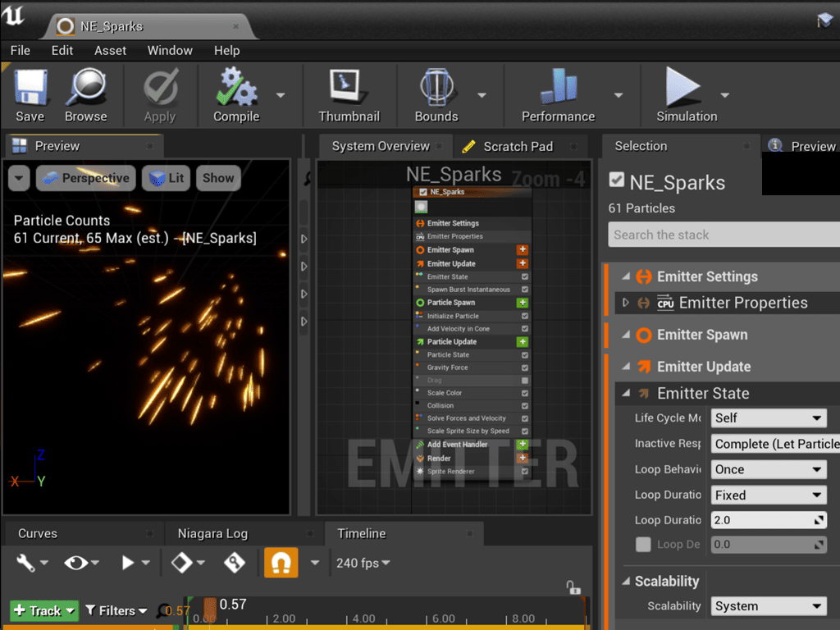Click the auto-key diamond icon in Timeline
This screenshot has height=630, width=840.
coord(234,563)
